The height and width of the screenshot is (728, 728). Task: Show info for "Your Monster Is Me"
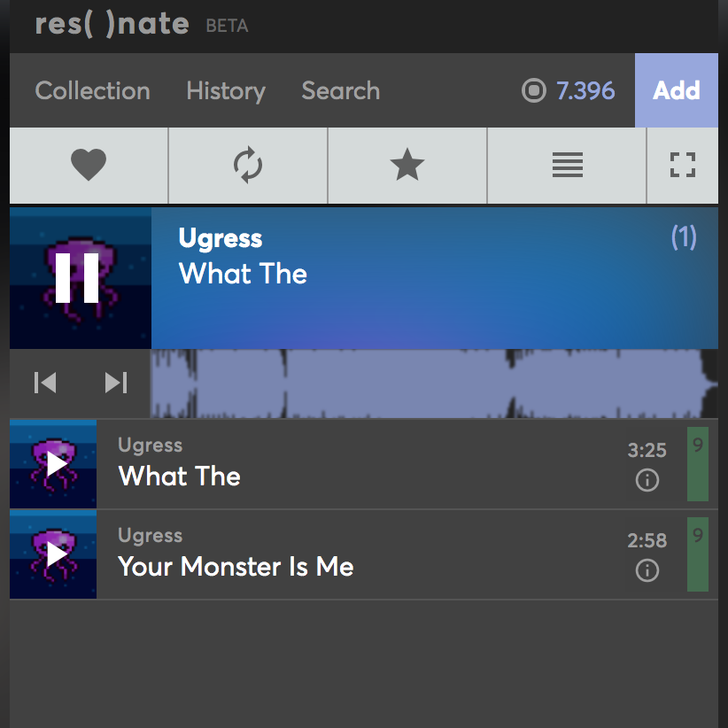pos(647,570)
